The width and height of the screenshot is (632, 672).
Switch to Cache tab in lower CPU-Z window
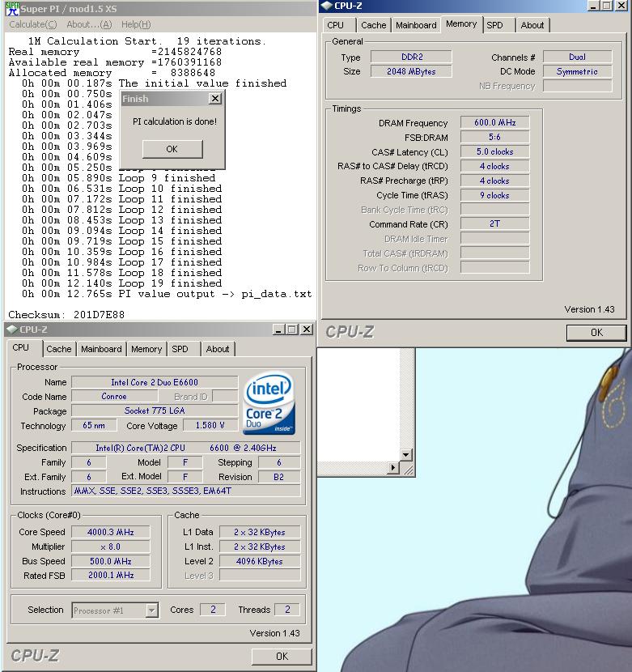coord(59,349)
